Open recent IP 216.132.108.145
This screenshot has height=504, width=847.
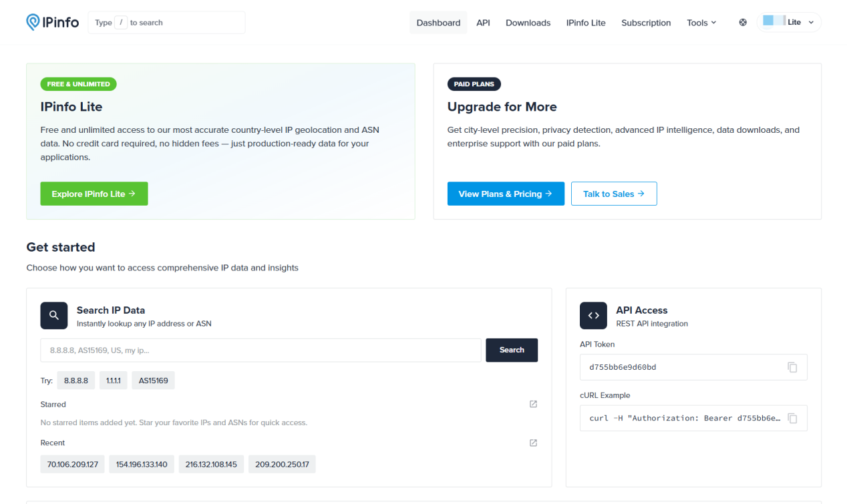pyautogui.click(x=211, y=464)
